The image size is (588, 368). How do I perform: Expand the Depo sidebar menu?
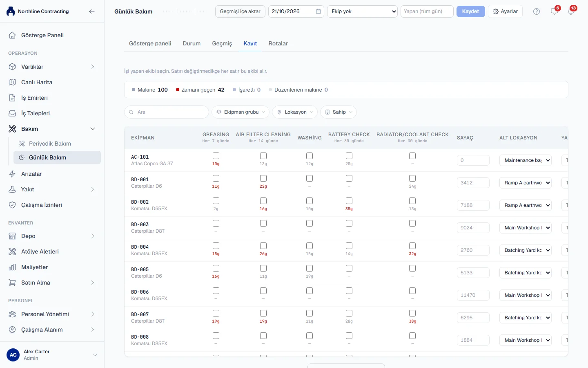click(x=52, y=236)
